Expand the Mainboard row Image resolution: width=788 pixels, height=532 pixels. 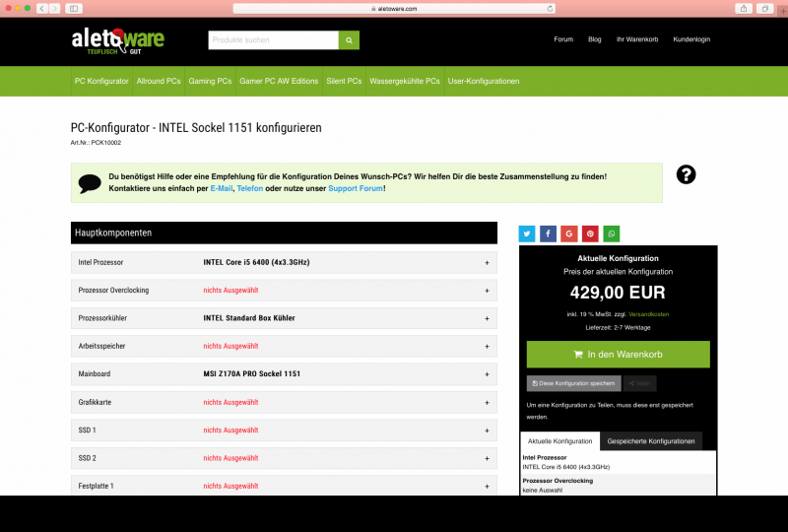click(284, 374)
